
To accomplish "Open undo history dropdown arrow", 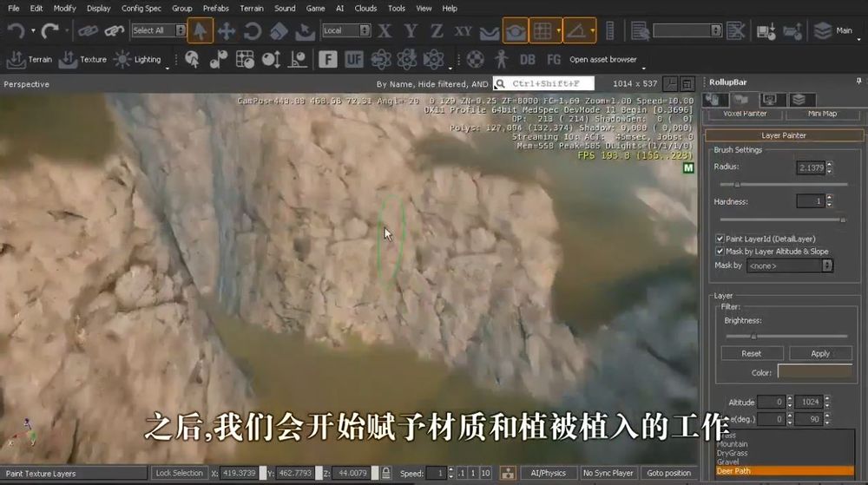I will tap(33, 31).
